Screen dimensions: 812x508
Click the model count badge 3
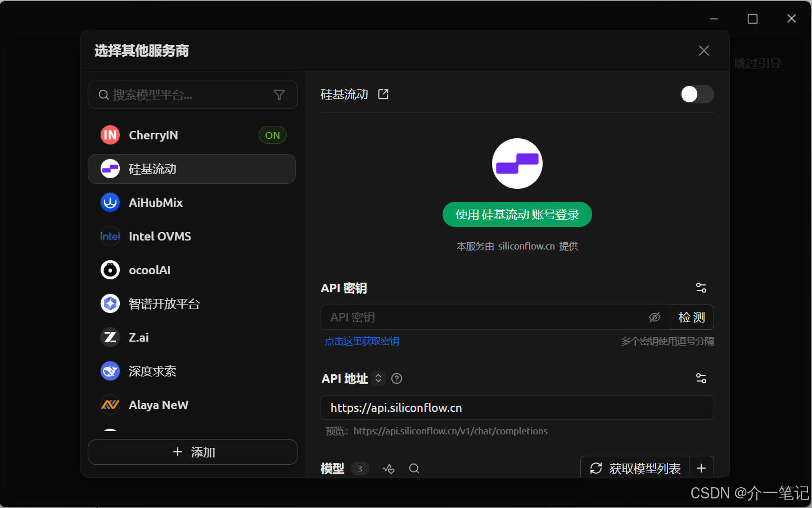click(360, 469)
